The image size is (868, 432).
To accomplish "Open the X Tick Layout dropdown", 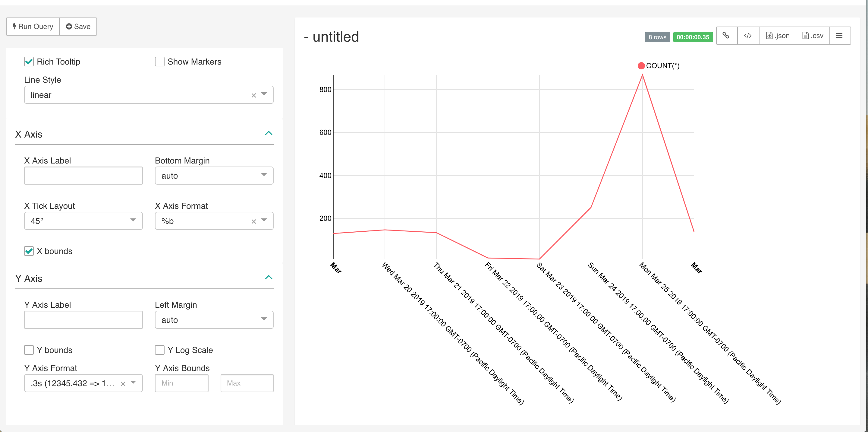I will pyautogui.click(x=133, y=221).
